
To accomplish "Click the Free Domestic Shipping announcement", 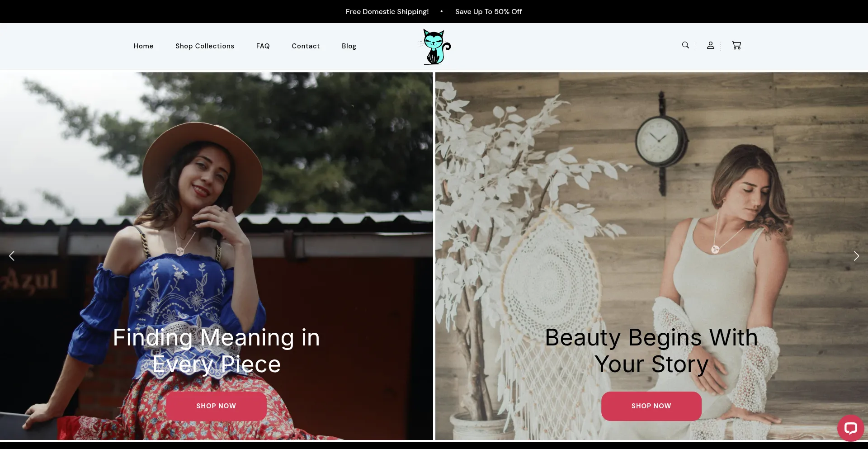I will click(x=387, y=12).
